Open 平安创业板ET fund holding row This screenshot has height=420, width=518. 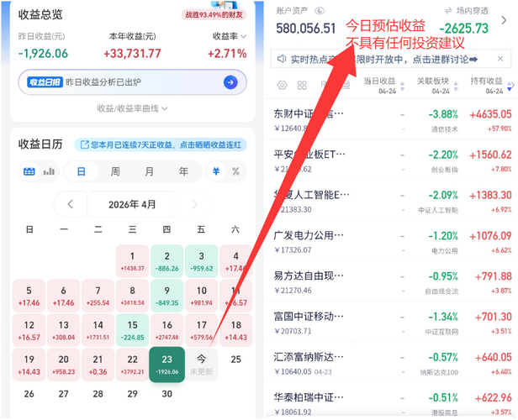(x=391, y=160)
